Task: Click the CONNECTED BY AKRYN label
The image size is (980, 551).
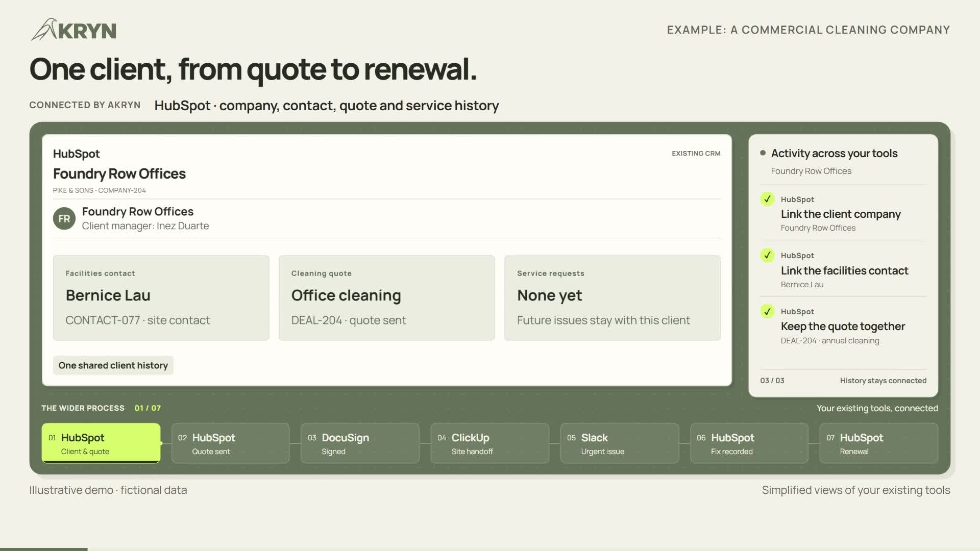Action: pyautogui.click(x=85, y=105)
